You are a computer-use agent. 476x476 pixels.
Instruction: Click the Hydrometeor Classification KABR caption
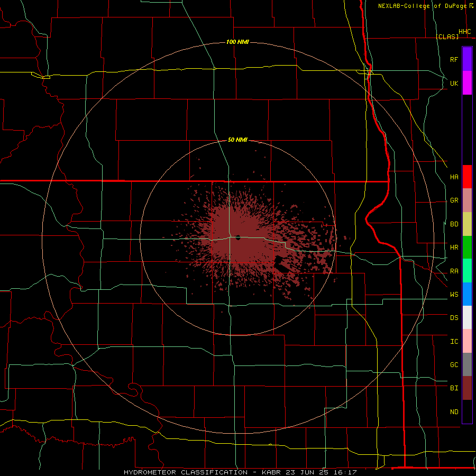click(x=240, y=472)
